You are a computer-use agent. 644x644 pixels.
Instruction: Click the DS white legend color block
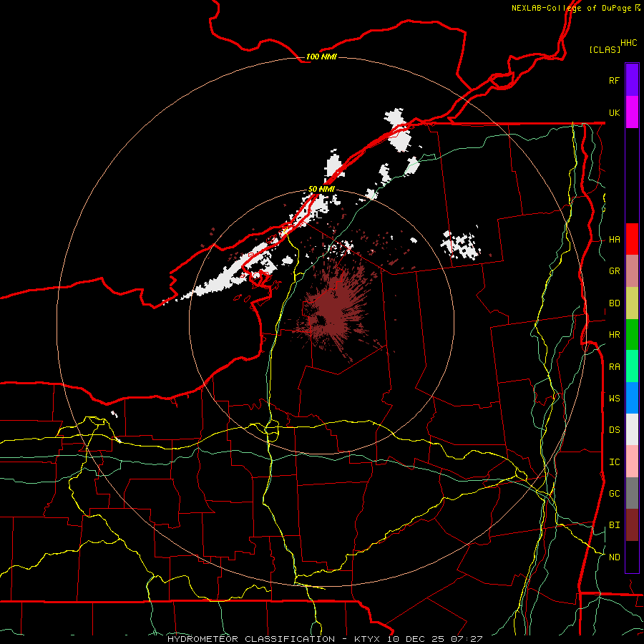632,429
